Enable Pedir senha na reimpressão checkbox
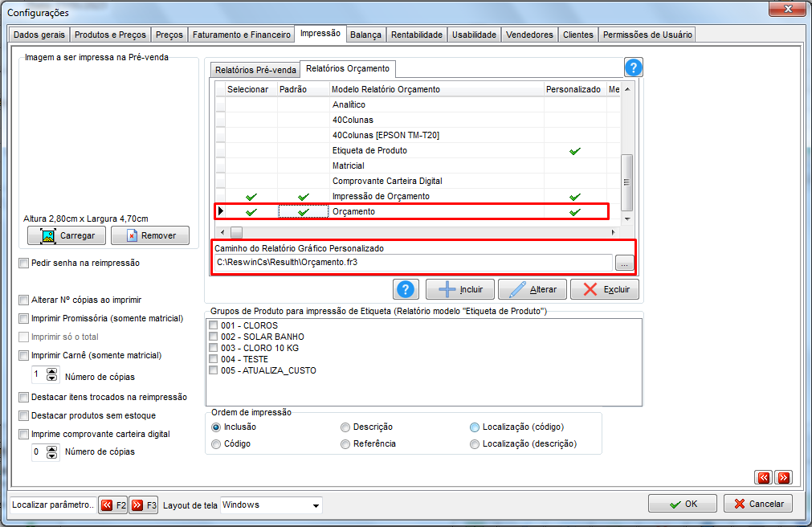 click(23, 263)
